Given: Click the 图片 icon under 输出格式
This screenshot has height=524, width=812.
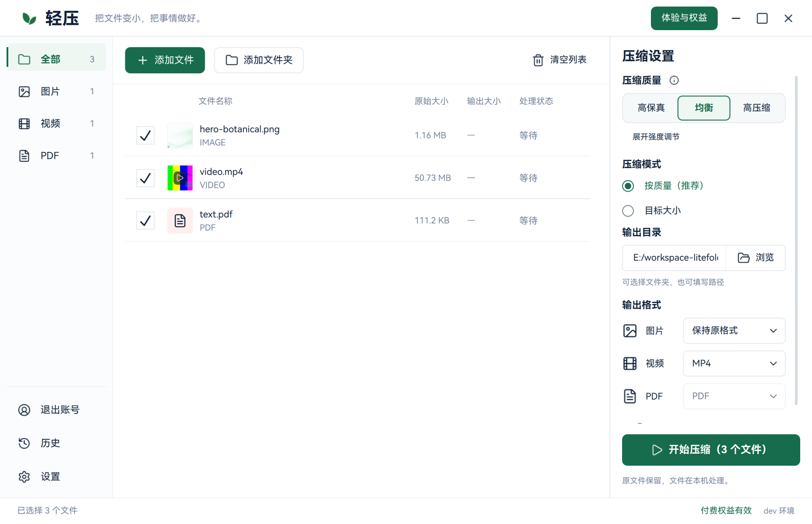Looking at the screenshot, I should [x=630, y=331].
